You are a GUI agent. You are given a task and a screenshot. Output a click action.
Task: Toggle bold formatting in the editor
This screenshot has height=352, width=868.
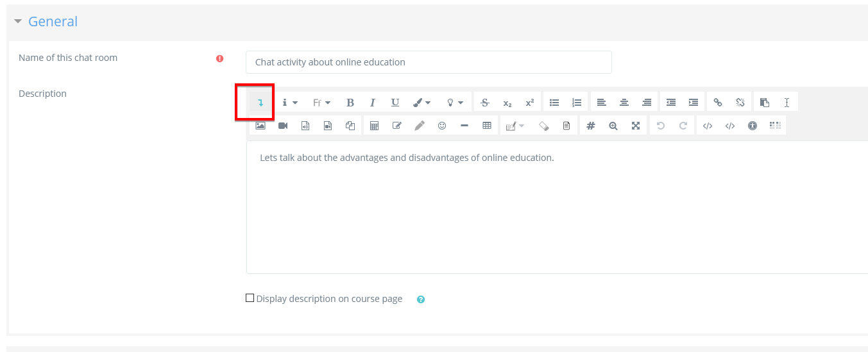350,103
